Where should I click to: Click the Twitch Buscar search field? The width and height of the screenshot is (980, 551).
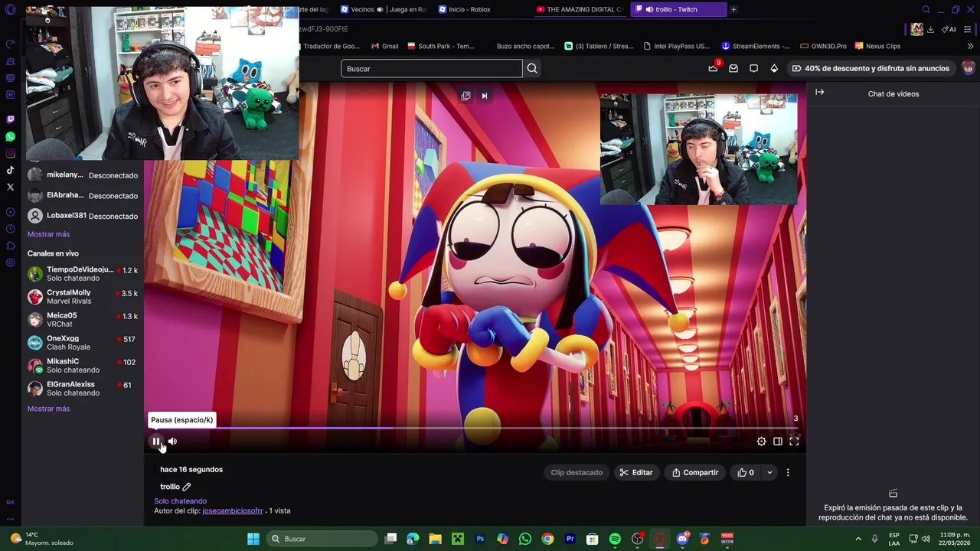coord(431,69)
